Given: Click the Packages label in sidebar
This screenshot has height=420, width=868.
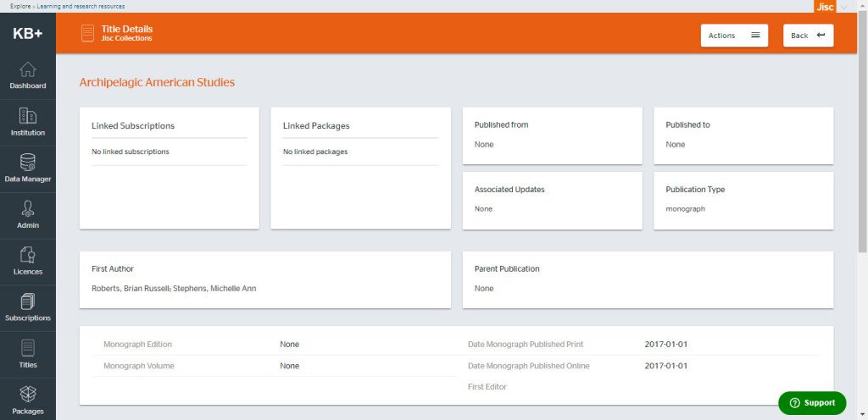Looking at the screenshot, I should (x=28, y=412).
